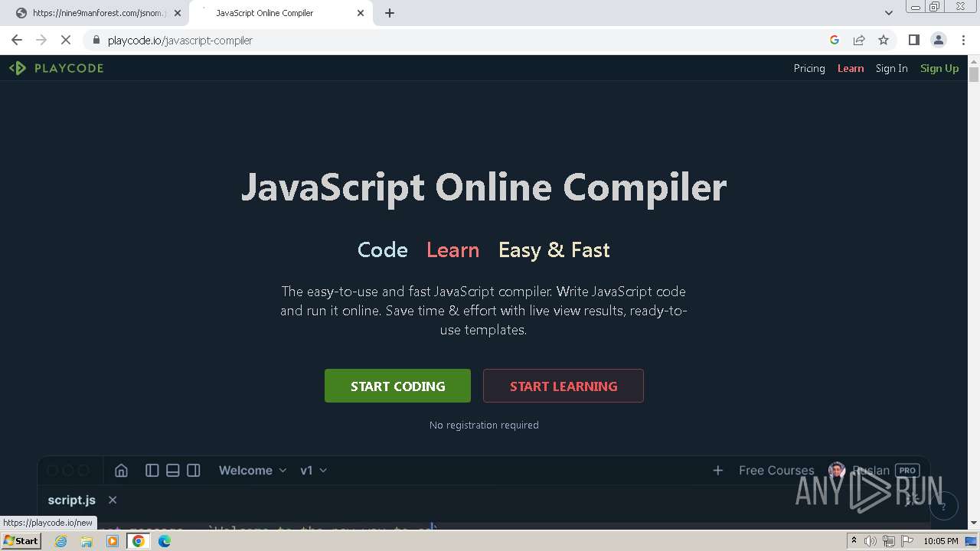Select the script.js file tab
This screenshot has width=980, height=551.
pyautogui.click(x=72, y=500)
